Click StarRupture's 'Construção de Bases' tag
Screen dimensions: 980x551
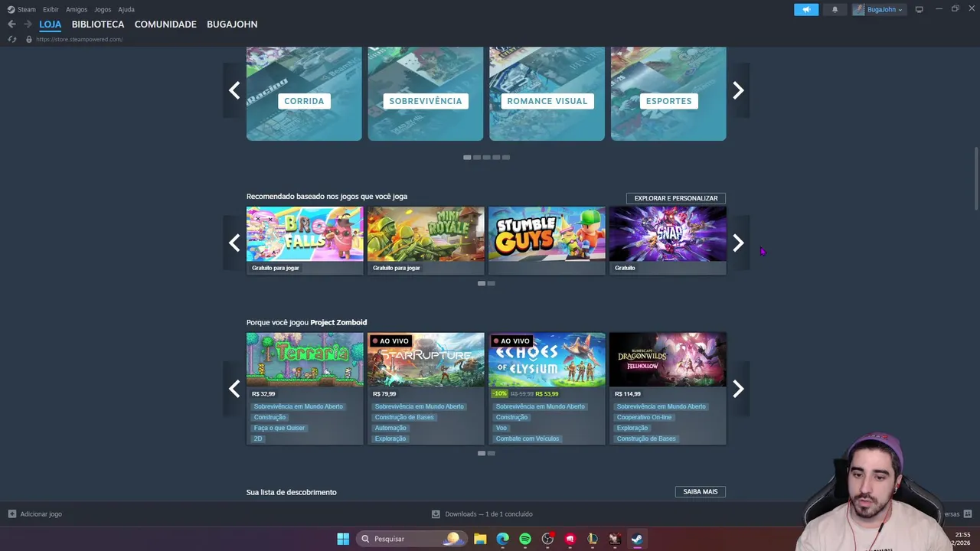(404, 417)
